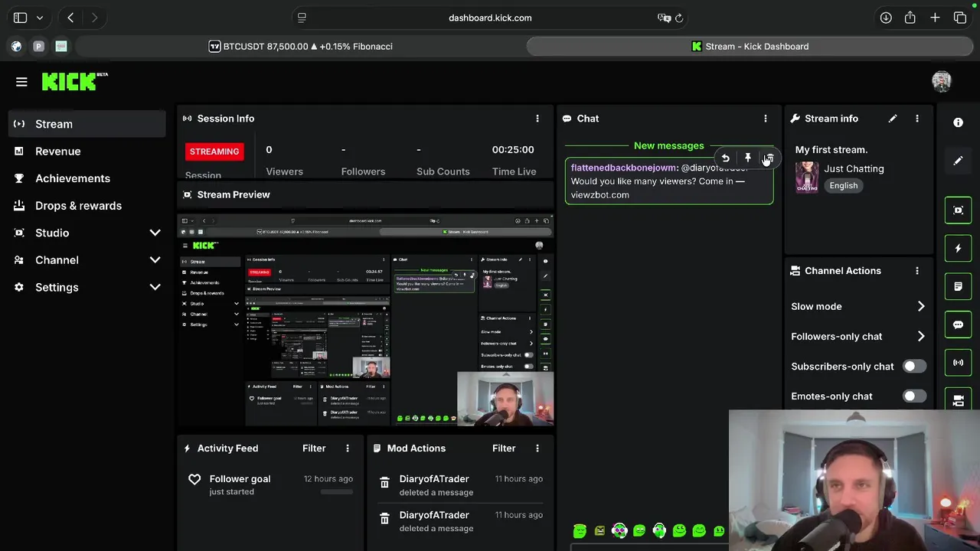Click the Just Chatting category name
The image size is (980, 551).
(854, 169)
